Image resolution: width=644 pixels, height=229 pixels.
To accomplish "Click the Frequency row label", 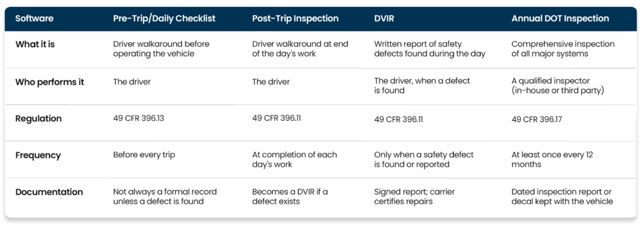I will (x=38, y=155).
